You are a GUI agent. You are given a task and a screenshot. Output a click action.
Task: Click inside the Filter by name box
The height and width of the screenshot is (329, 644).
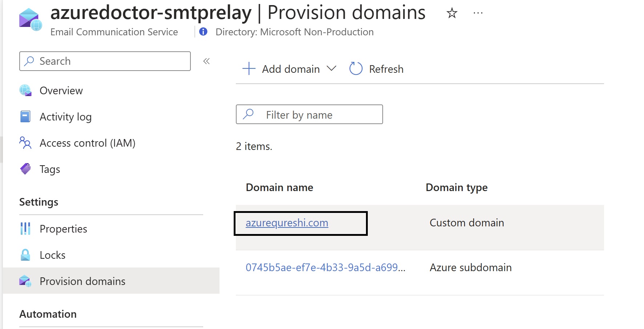pos(309,114)
